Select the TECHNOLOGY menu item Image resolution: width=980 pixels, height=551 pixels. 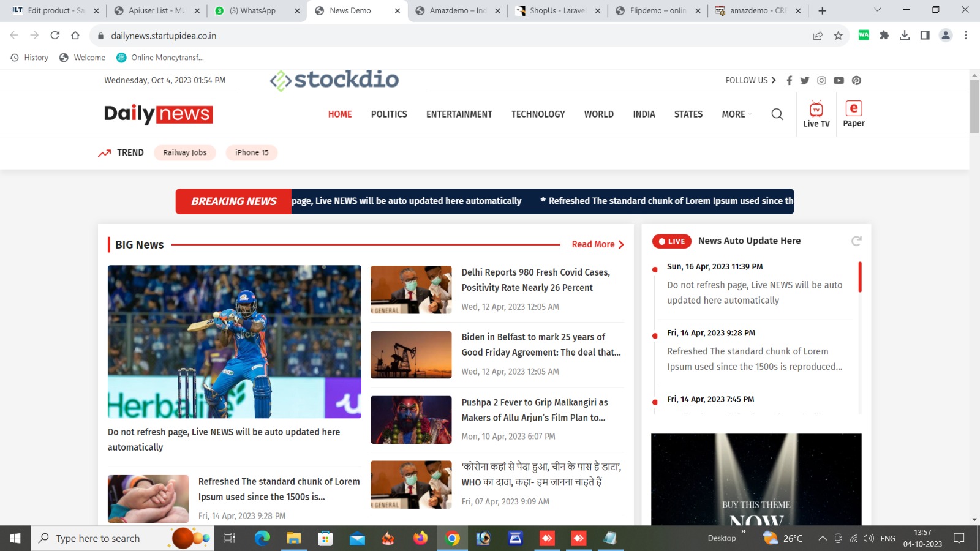538,114
